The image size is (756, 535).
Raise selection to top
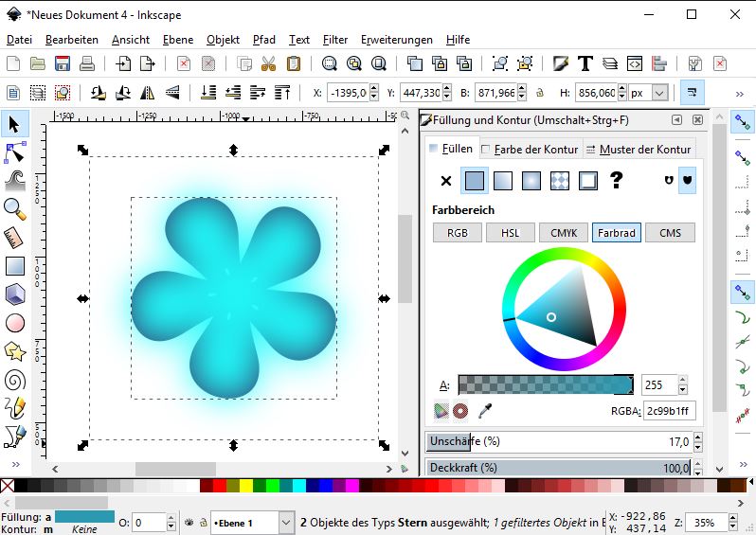pyautogui.click(x=282, y=92)
